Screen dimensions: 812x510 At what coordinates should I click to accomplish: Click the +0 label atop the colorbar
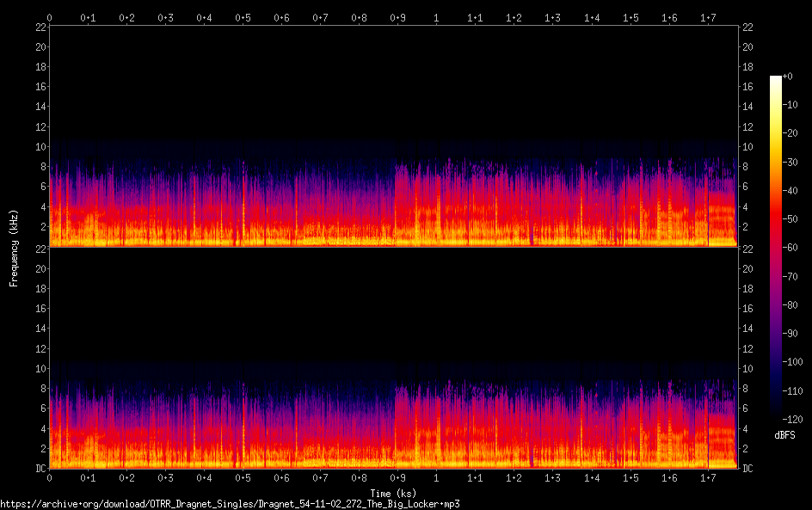tap(788, 77)
